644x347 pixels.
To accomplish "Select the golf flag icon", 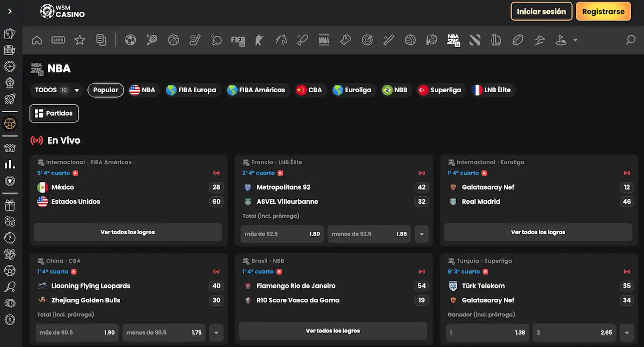I will (x=561, y=40).
